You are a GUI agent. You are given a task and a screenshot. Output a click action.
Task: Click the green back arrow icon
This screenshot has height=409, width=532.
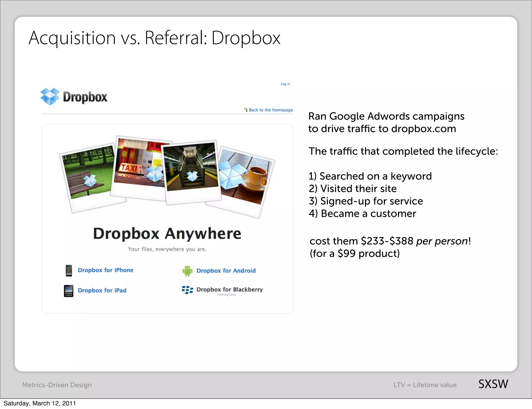246,110
